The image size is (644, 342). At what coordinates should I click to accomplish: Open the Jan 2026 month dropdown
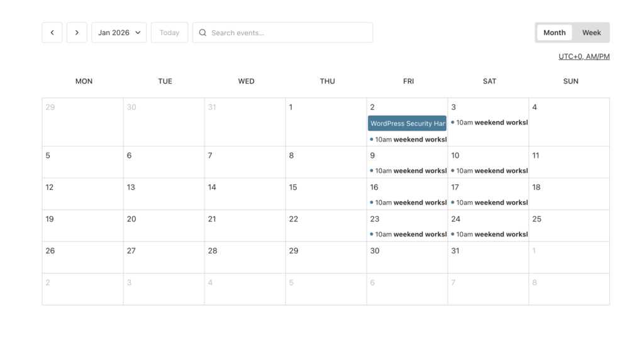click(x=119, y=33)
